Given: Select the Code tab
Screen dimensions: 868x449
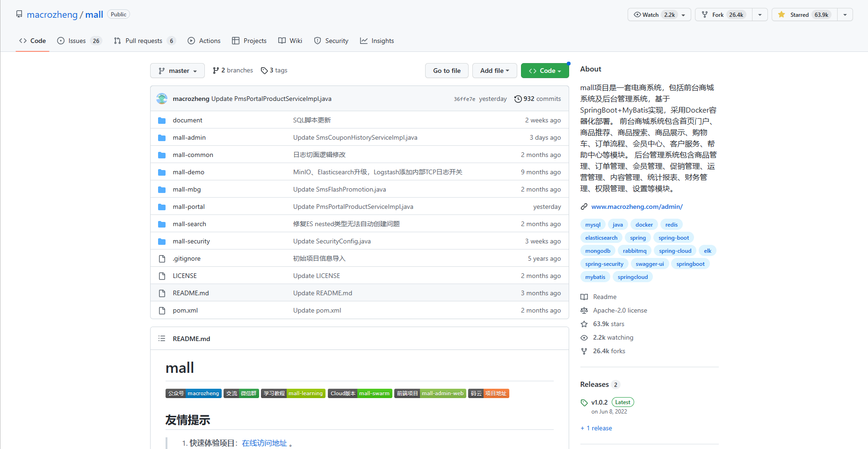Looking at the screenshot, I should (x=32, y=41).
